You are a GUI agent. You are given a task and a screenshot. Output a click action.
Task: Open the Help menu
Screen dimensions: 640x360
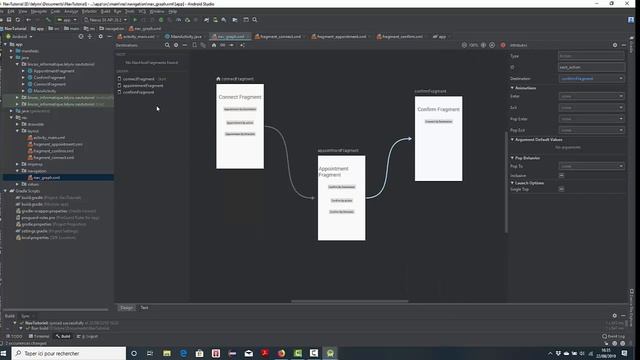[173, 11]
